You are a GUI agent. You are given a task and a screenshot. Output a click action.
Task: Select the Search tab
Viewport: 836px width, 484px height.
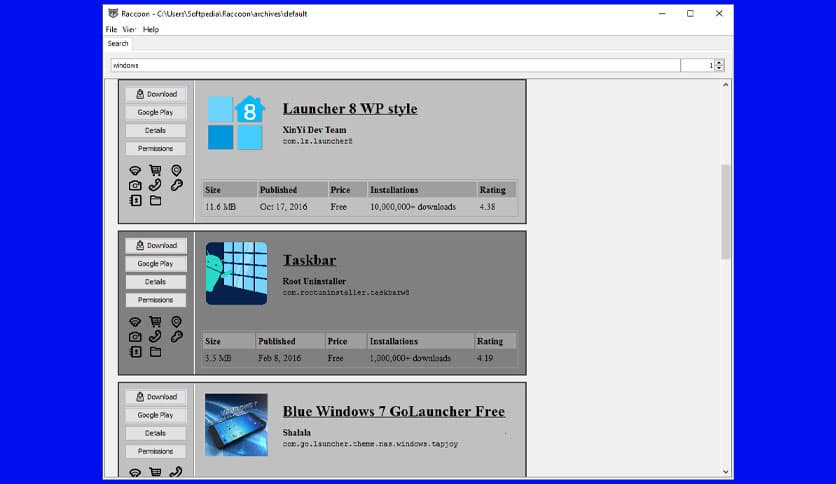(118, 44)
